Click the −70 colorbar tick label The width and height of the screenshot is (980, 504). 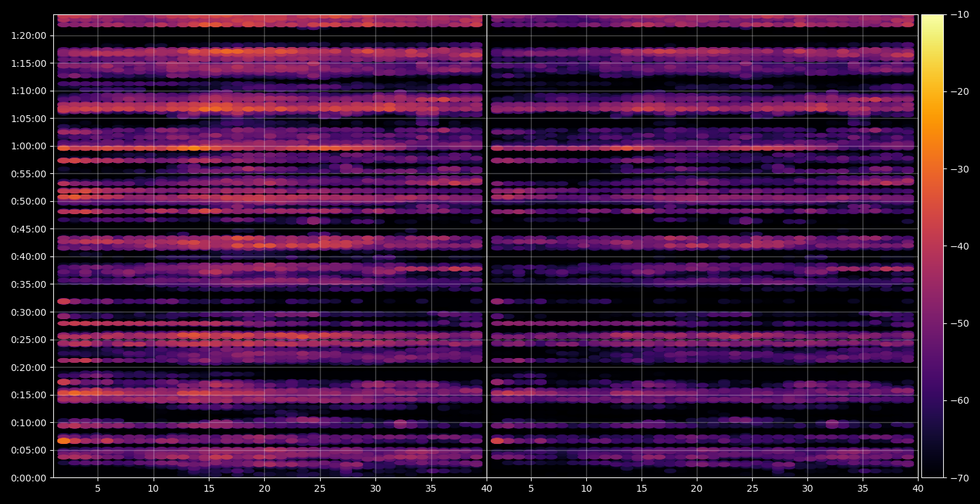[960, 478]
